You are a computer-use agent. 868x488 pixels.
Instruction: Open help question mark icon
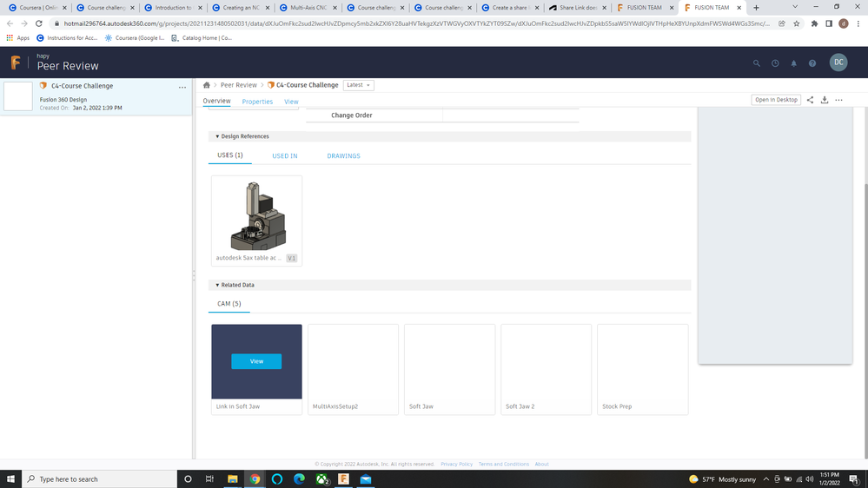pyautogui.click(x=812, y=63)
